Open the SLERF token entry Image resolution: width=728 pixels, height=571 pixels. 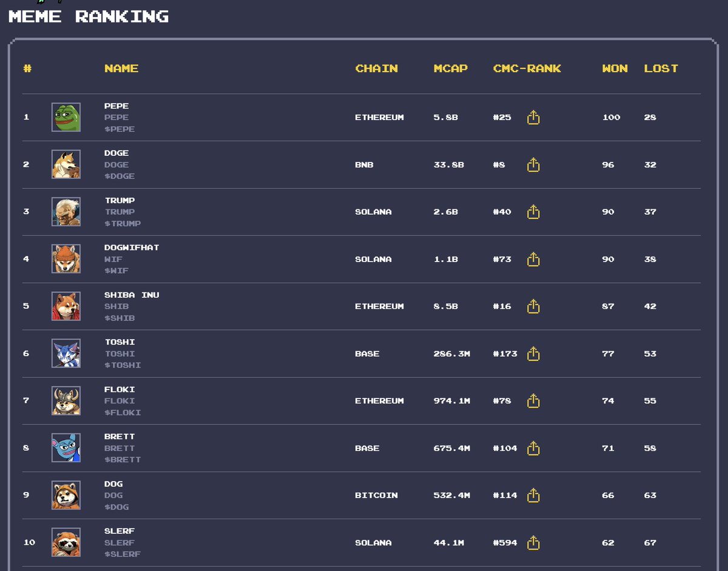119,531
